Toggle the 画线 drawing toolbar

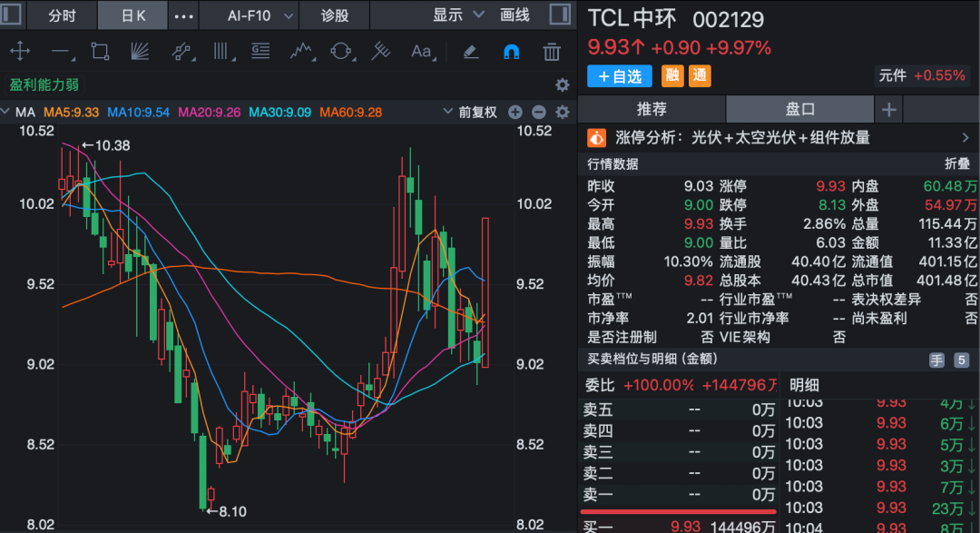pos(514,15)
